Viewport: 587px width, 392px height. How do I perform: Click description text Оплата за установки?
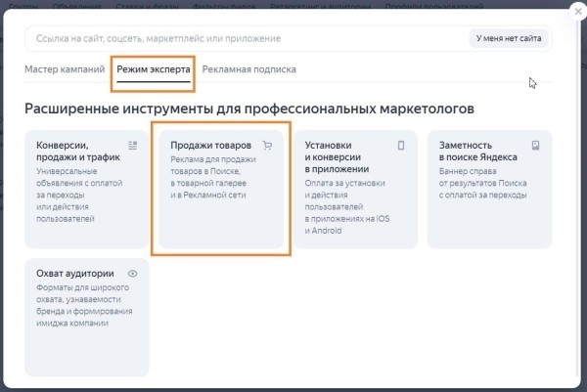coord(347,207)
